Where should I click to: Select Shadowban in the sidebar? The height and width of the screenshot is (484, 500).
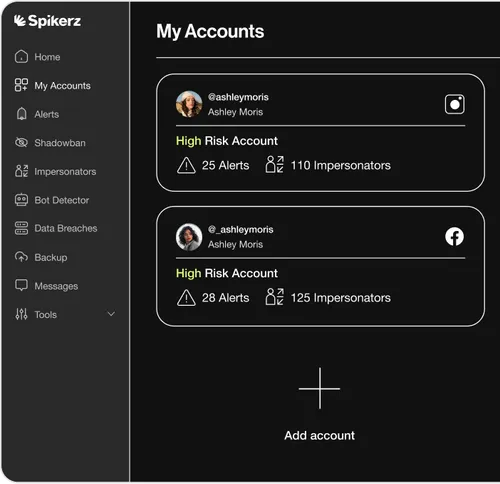[60, 143]
